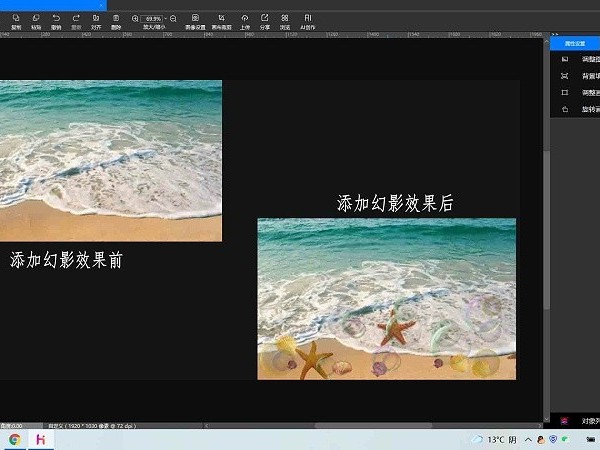
Task: Click the 删除 (delete) trash icon
Action: (x=116, y=20)
